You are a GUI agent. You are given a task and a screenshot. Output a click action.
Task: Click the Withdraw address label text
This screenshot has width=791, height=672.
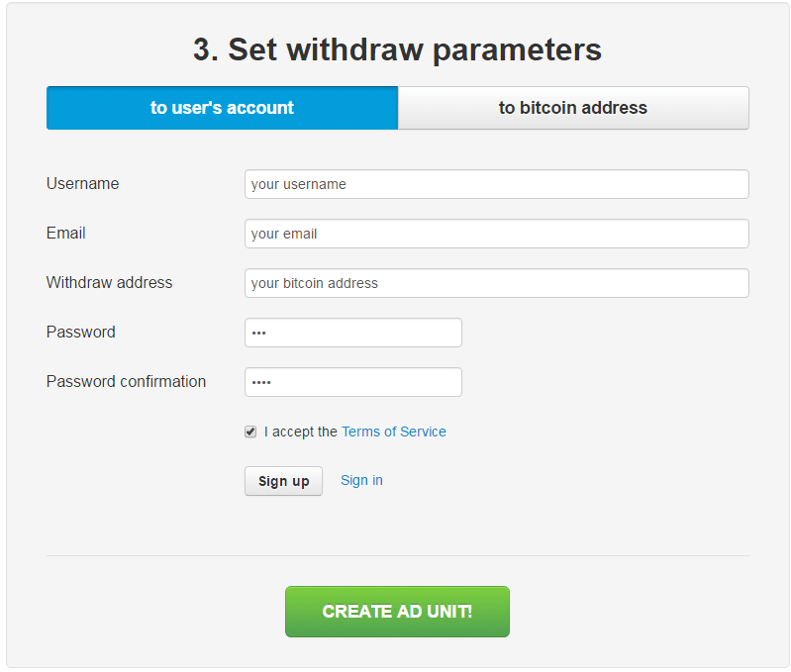click(x=109, y=283)
